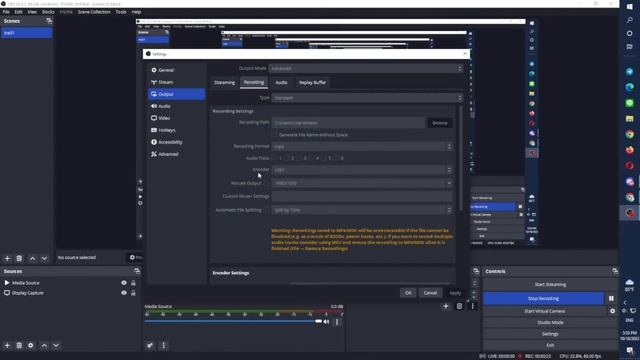Check audio track 1 box
The width and height of the screenshot is (640, 360).
pos(275,158)
